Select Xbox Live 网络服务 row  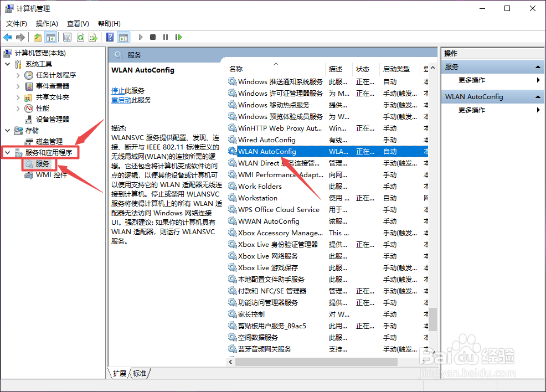click(328, 256)
